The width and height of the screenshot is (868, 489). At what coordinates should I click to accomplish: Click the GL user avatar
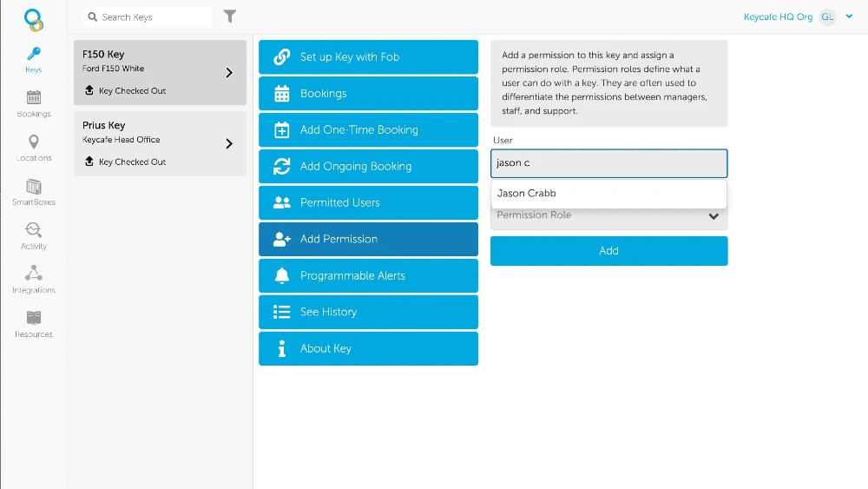(827, 17)
